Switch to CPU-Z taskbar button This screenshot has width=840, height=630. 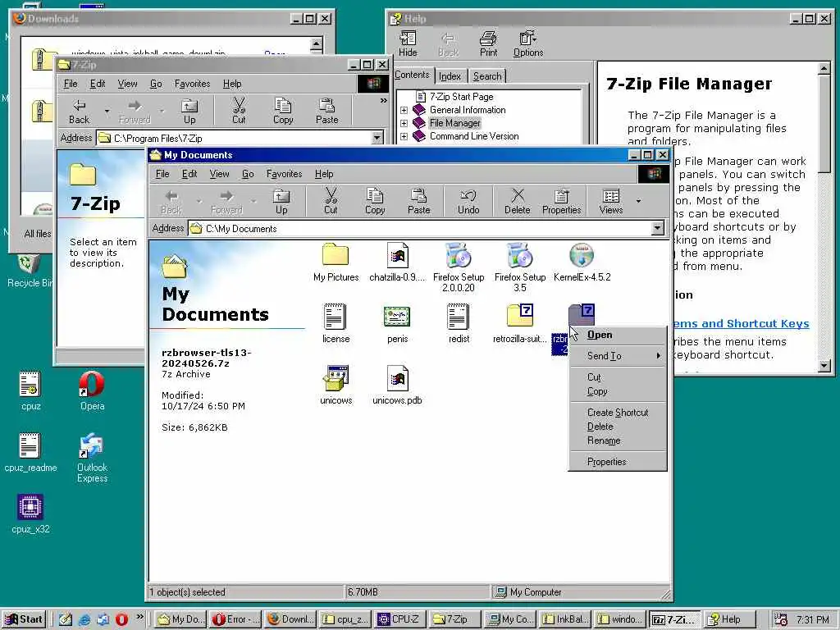[399, 619]
